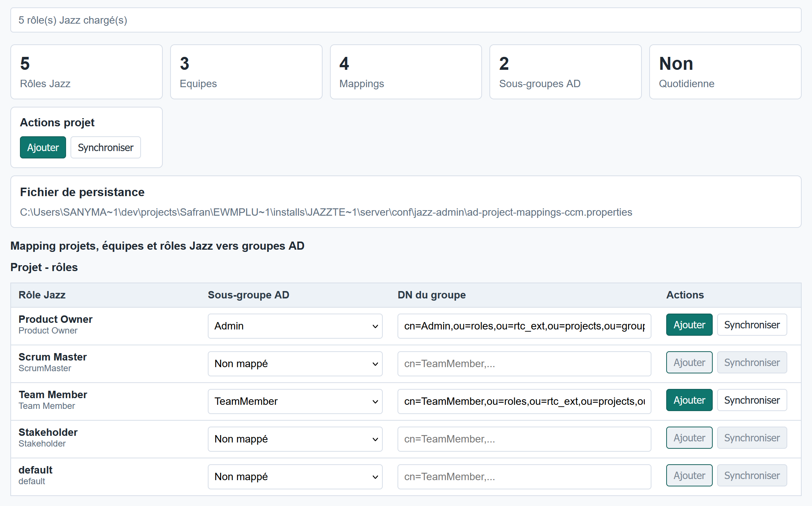Edit DN du groupe field for Team Member
Viewport: 812px width, 506px height.
coord(524,401)
